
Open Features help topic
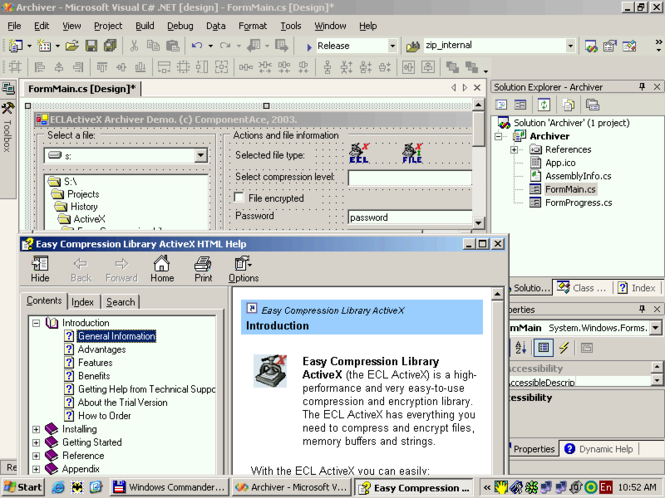click(x=95, y=363)
